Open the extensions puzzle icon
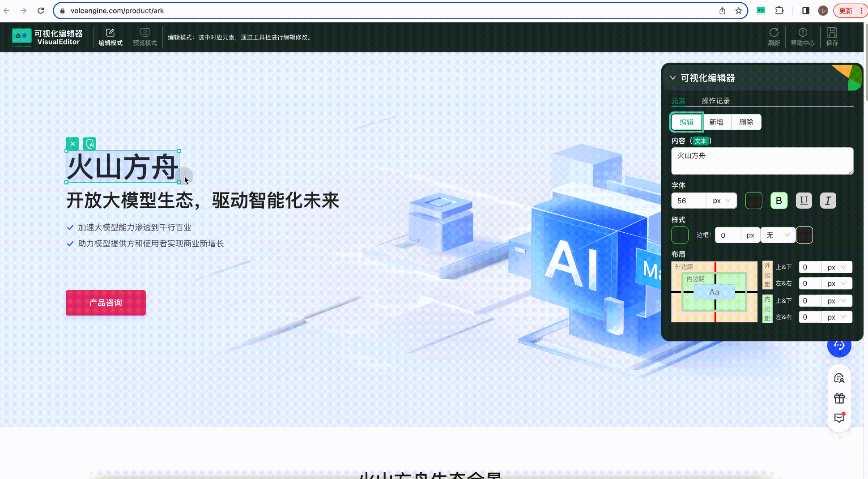This screenshot has width=868, height=479. point(779,11)
